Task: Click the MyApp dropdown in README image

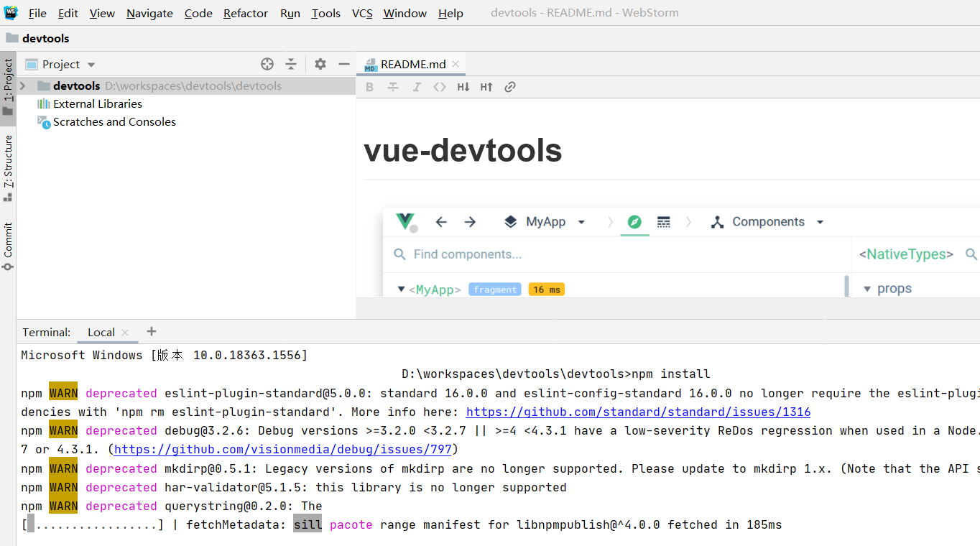Action: 545,222
